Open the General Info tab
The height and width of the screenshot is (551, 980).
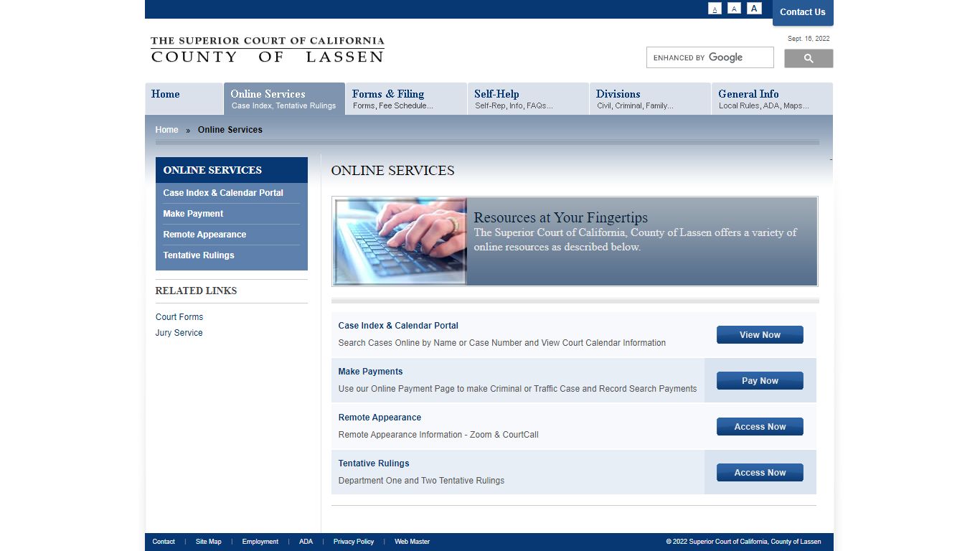coord(772,98)
